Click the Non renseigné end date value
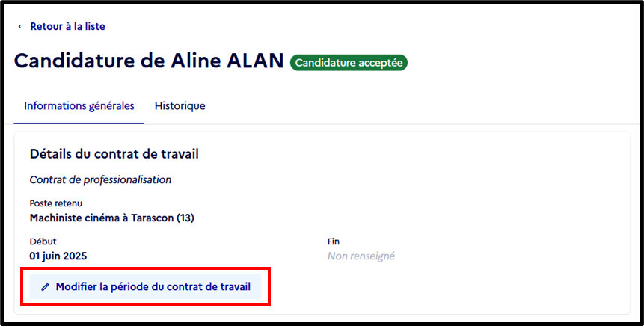 pos(361,256)
